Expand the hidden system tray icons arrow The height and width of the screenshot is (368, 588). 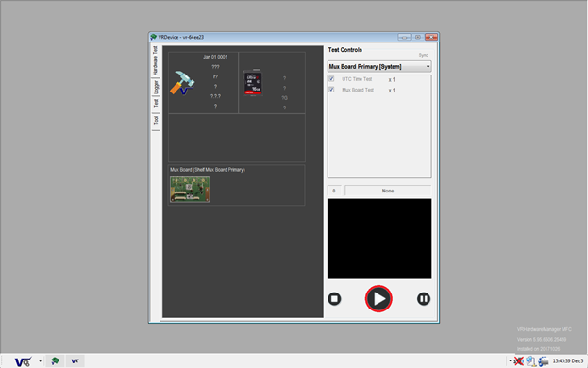pyautogui.click(x=510, y=360)
